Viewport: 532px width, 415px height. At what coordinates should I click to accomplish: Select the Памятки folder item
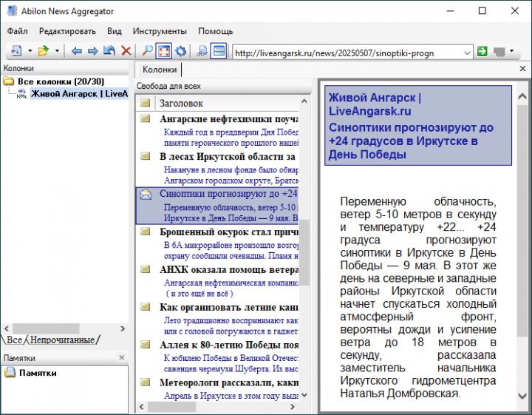click(x=38, y=373)
